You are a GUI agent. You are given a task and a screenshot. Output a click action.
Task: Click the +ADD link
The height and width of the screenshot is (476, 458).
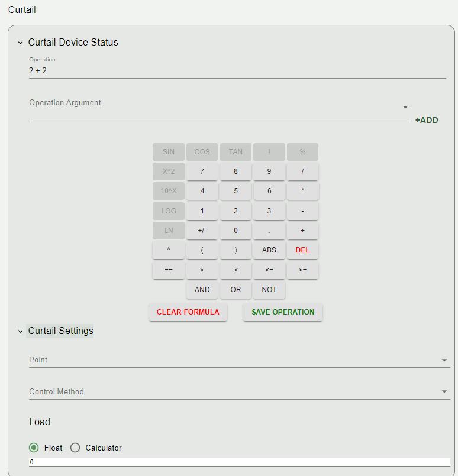(427, 120)
